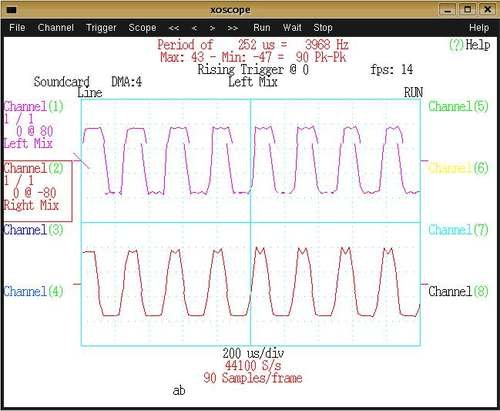Click Channel 2 scale '1 / 1'
Viewport: 500px width, 411px height.
(x=19, y=181)
